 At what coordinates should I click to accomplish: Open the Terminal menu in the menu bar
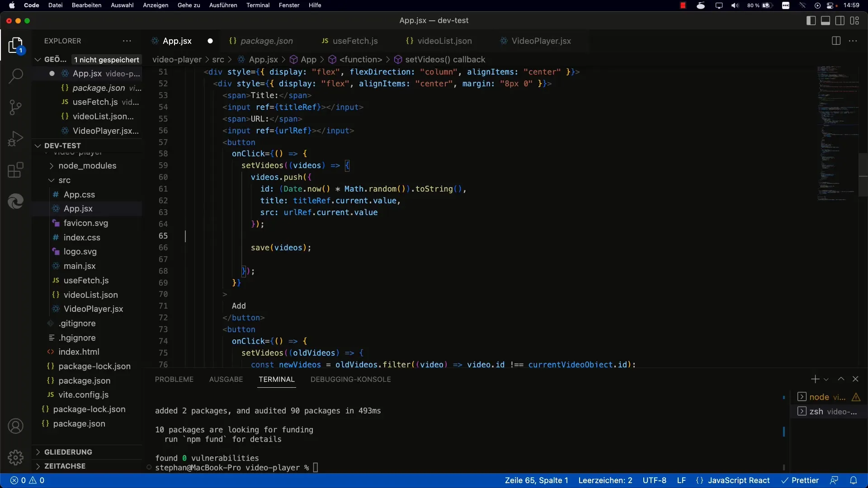258,5
